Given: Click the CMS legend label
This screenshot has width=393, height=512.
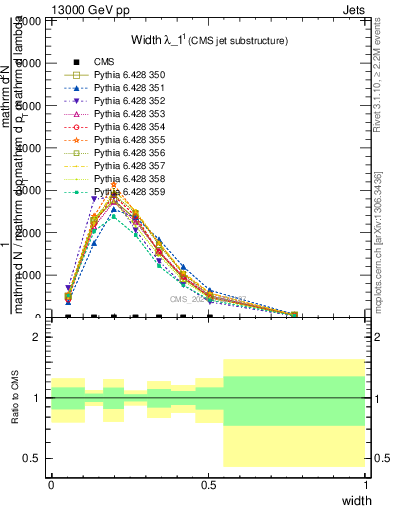Looking at the screenshot, I should coord(104,62).
